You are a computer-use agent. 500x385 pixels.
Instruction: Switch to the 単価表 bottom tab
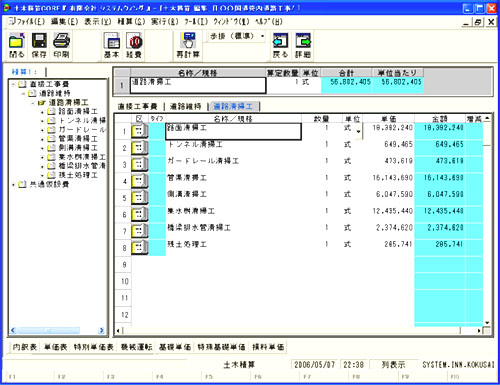click(55, 347)
